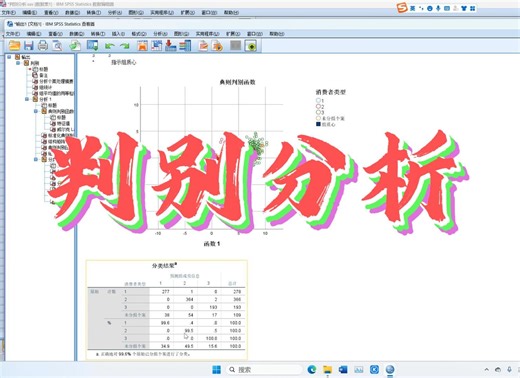The height and width of the screenshot is (378, 520).
Task: Collapse the 判别 node in outline tree
Action: [18, 63]
